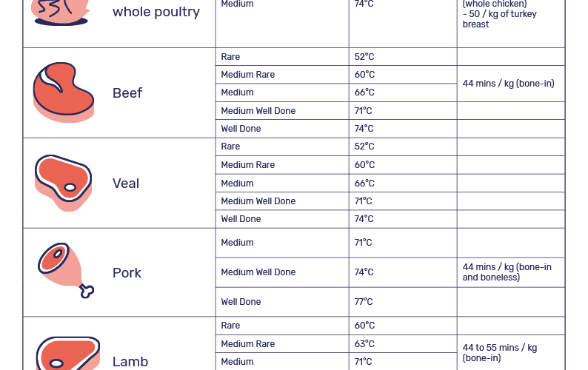Click lamb's 44 to 55 mins cell
The width and height of the screenshot is (588, 370).
500,352
